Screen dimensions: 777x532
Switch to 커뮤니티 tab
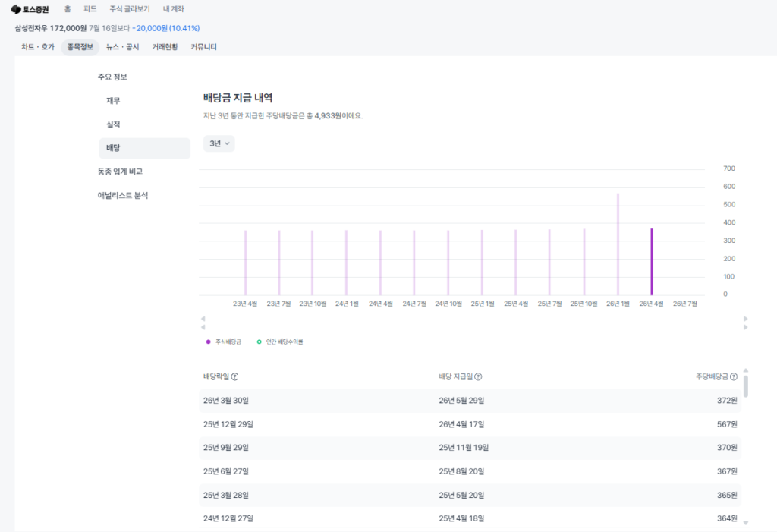(x=203, y=47)
